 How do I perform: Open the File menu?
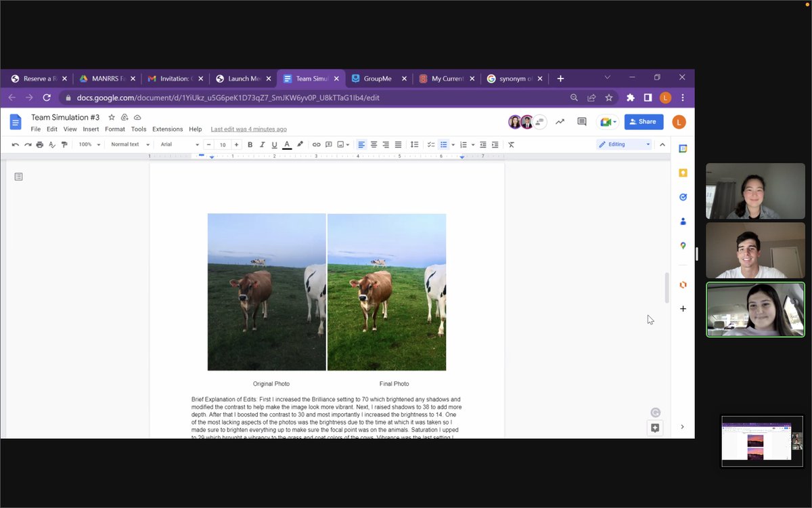pos(36,129)
